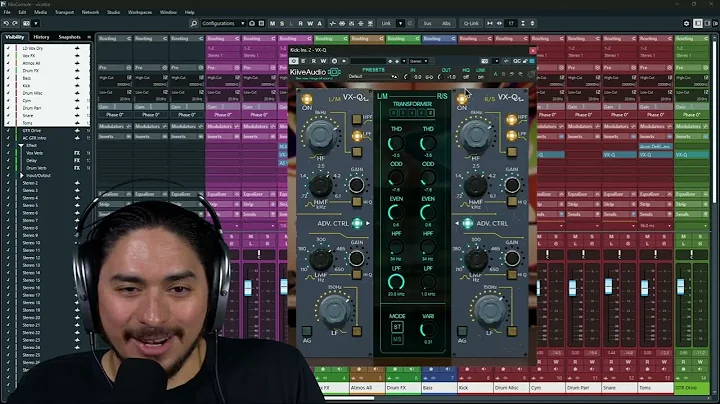
Task: Toggle visibility checkmark for Bass channel
Action: (x=8, y=78)
